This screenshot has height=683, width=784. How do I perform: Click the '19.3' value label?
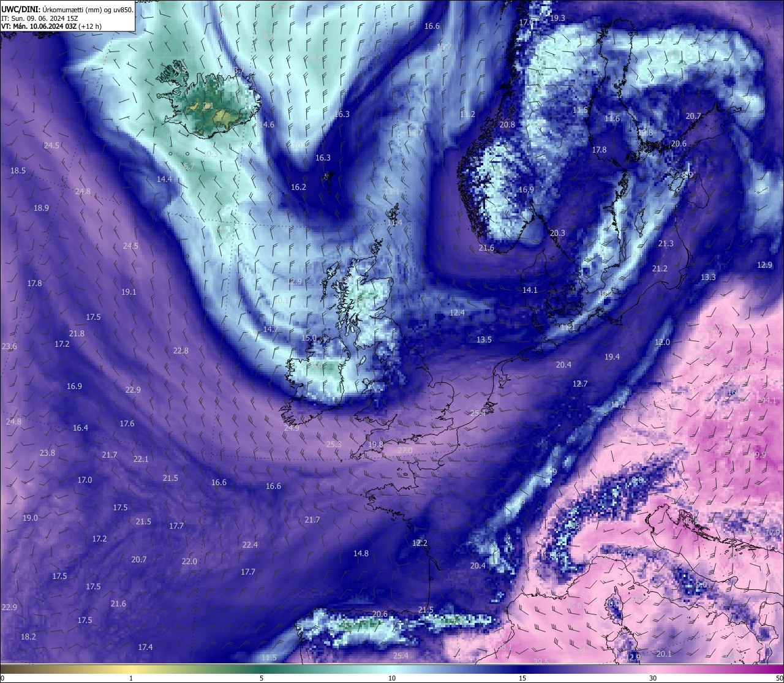[557, 18]
